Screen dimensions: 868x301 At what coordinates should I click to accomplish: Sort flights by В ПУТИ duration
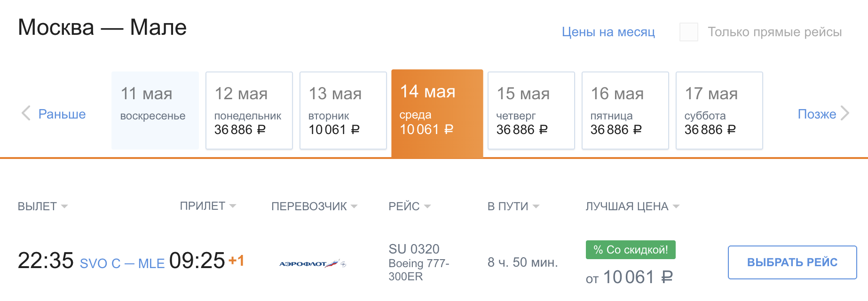click(x=513, y=206)
